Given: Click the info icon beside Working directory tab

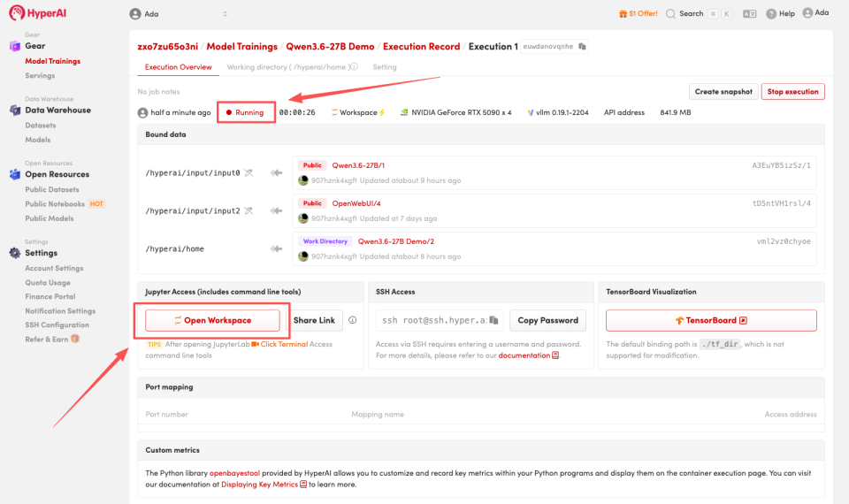Looking at the screenshot, I should click(354, 67).
